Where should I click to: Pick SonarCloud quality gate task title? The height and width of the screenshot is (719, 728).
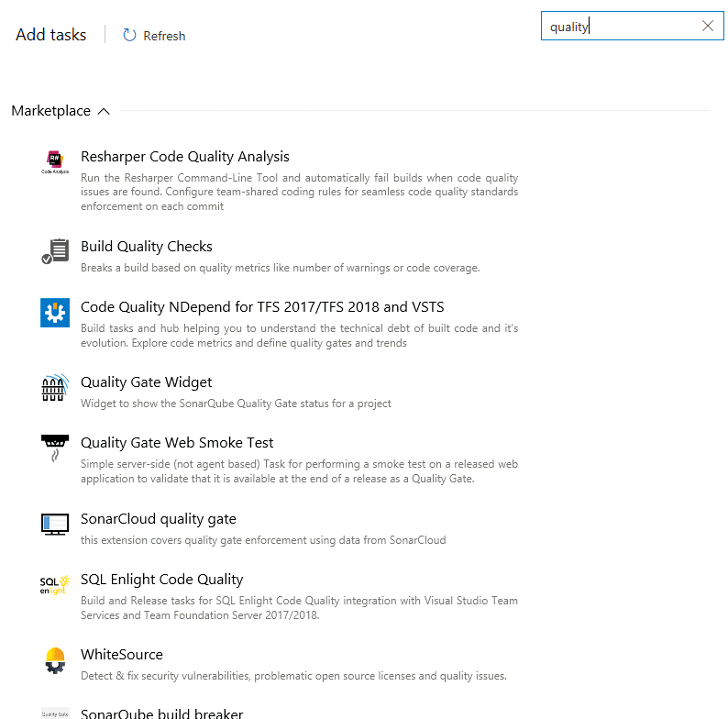[x=159, y=519]
